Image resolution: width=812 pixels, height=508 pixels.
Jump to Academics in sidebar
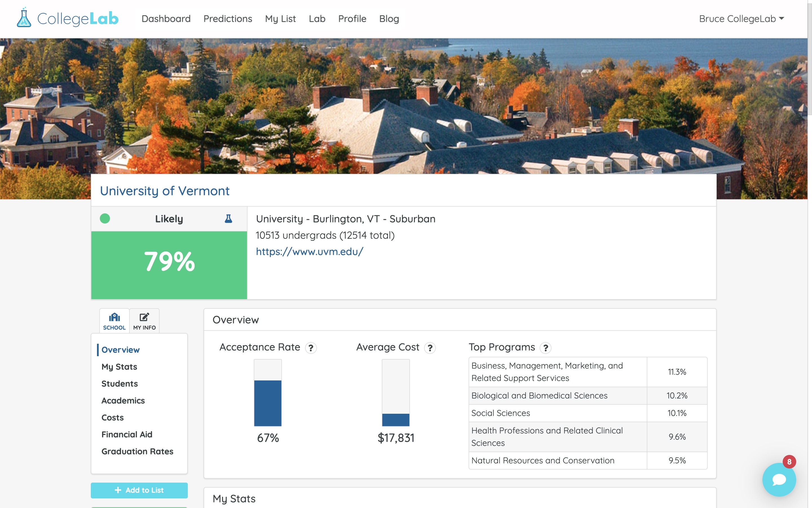123,400
